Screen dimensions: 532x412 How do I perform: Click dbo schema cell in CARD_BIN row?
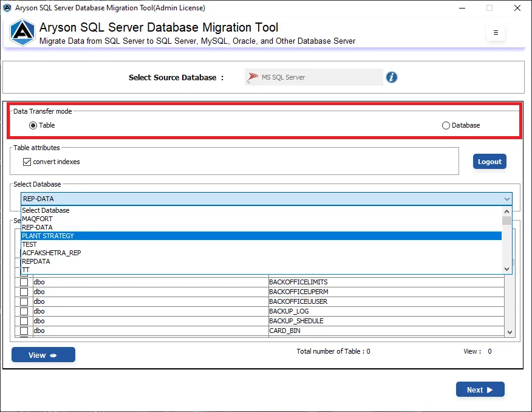tap(151, 331)
